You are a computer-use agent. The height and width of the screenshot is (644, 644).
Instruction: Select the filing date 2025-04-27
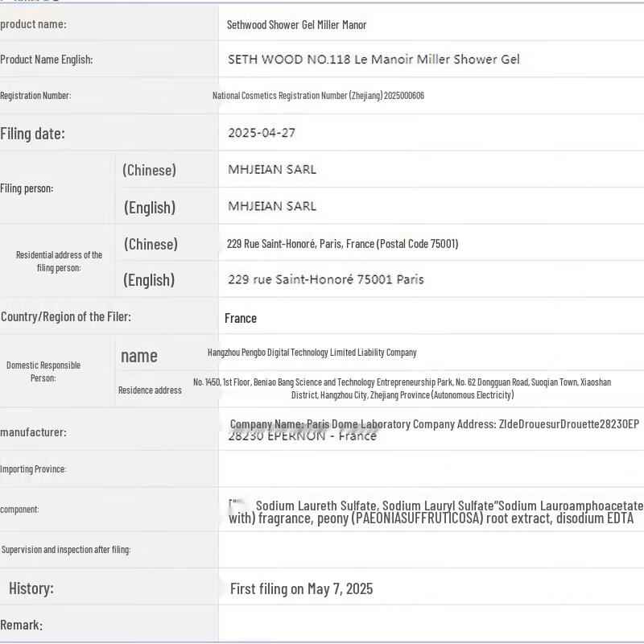(262, 133)
